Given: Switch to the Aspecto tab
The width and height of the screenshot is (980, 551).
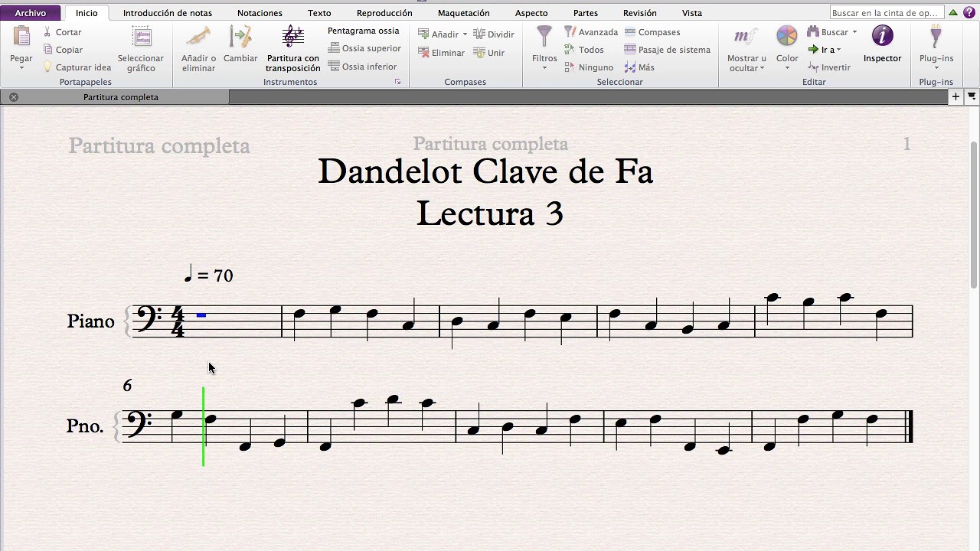Looking at the screenshot, I should tap(531, 13).
